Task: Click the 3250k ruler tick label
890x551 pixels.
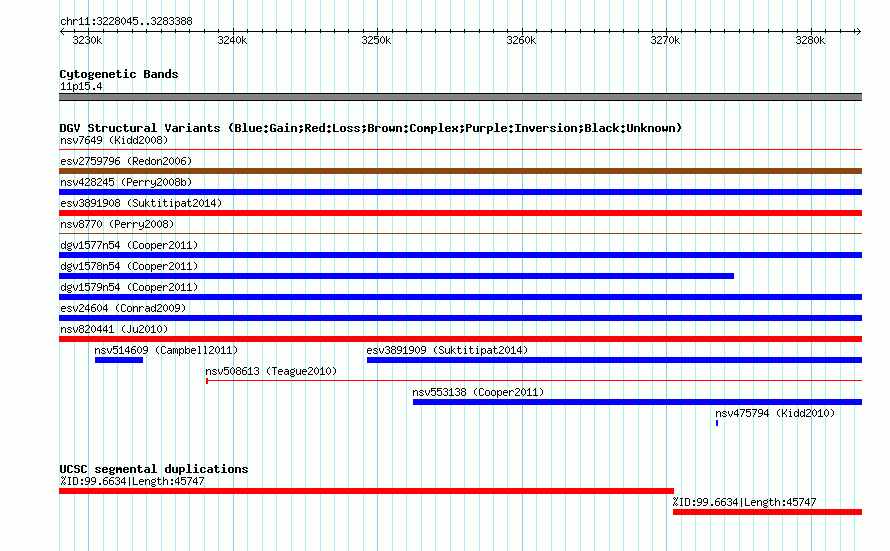Action: (376, 40)
